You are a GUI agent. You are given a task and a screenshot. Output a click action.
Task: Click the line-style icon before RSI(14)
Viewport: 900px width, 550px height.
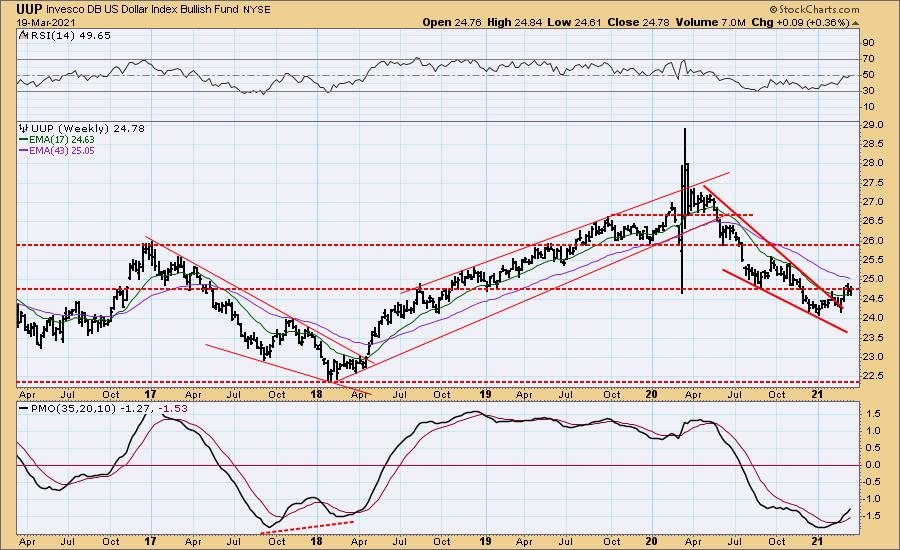pyautogui.click(x=23, y=36)
